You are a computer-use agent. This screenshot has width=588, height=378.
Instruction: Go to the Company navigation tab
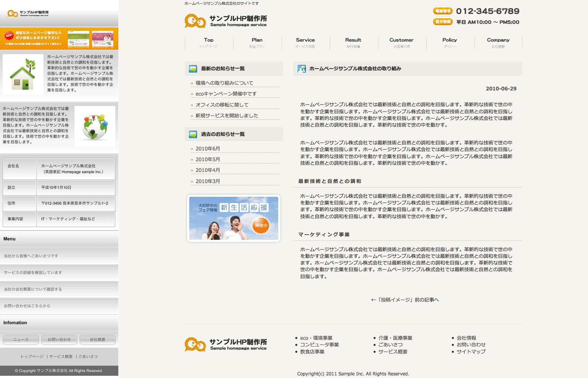pos(498,42)
